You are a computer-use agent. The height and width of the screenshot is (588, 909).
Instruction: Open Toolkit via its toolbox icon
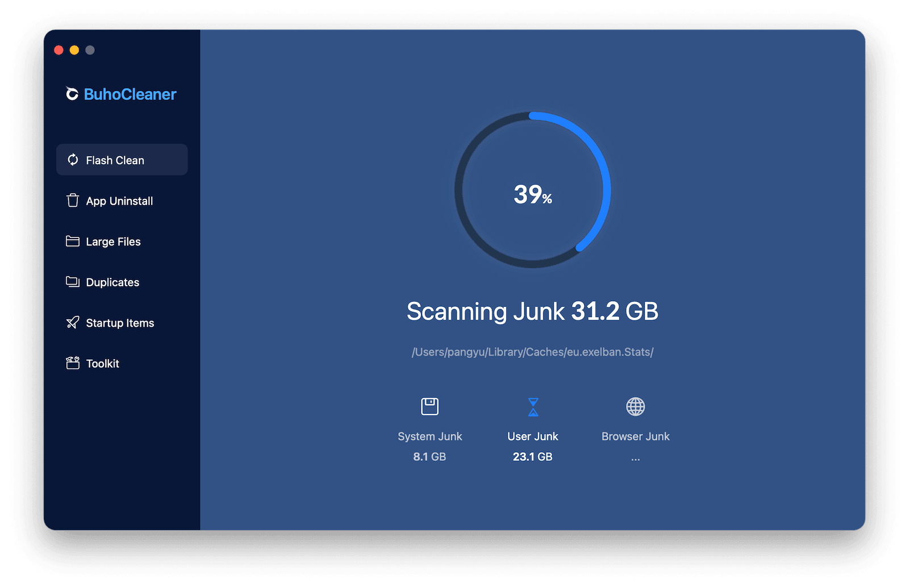pos(73,363)
